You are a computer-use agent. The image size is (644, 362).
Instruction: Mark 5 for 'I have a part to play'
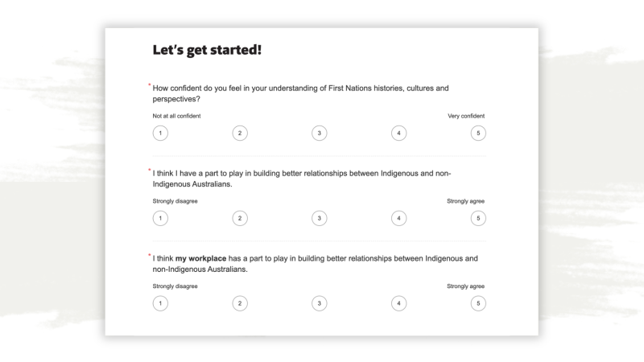tap(477, 218)
